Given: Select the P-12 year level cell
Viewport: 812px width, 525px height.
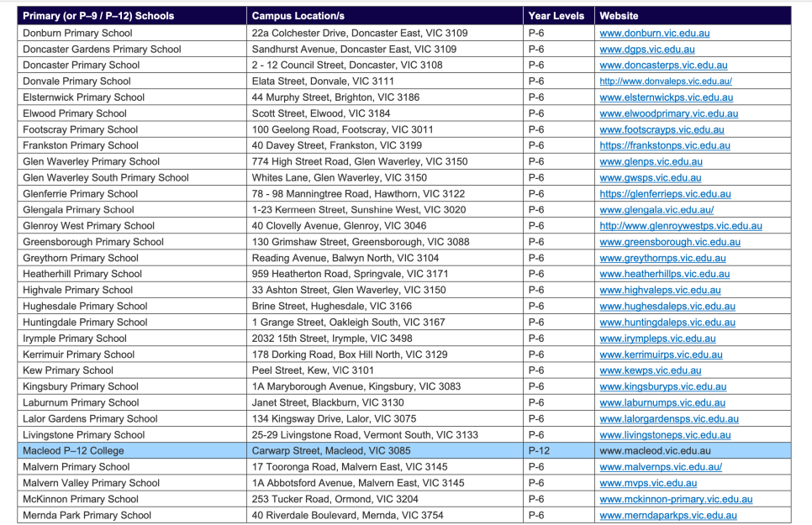Looking at the screenshot, I should [x=538, y=451].
